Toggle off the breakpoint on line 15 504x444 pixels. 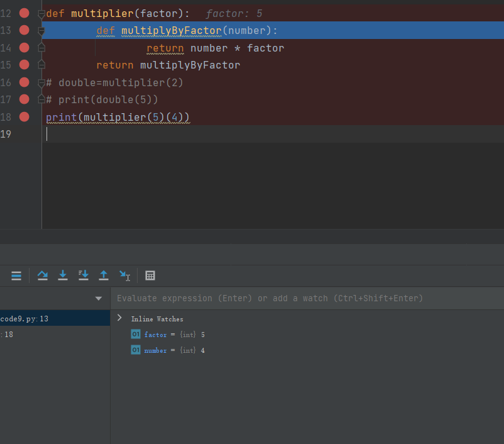pyautogui.click(x=24, y=65)
